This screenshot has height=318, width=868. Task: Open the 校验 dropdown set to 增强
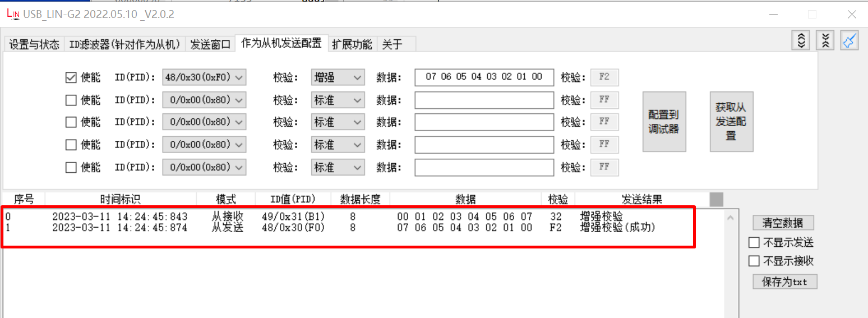[x=338, y=77]
